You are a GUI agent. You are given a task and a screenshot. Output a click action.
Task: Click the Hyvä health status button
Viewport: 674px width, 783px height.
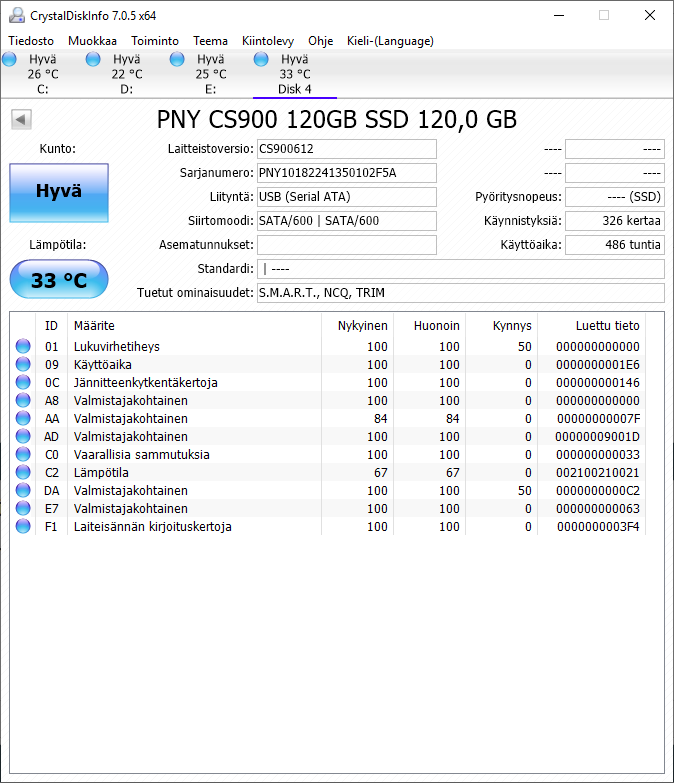tap(59, 193)
